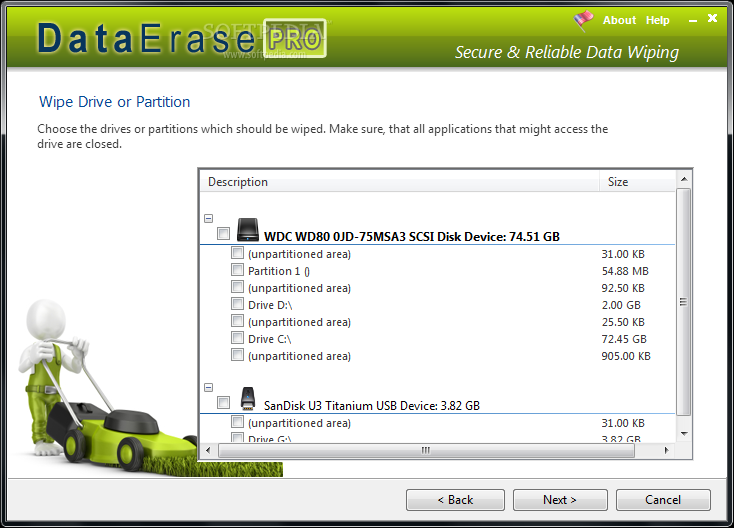Image resolution: width=734 pixels, height=528 pixels.
Task: Open the About menu
Action: [x=619, y=21]
